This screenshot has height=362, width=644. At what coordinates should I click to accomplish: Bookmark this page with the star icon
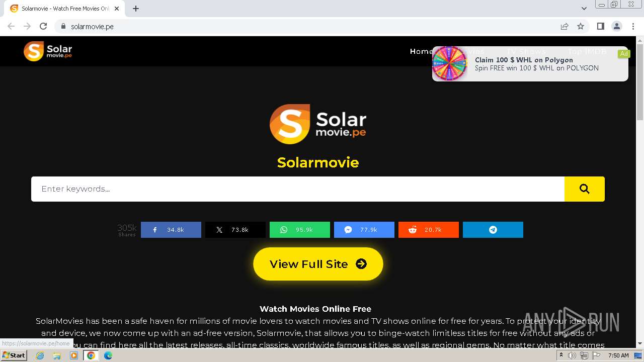coord(581,26)
